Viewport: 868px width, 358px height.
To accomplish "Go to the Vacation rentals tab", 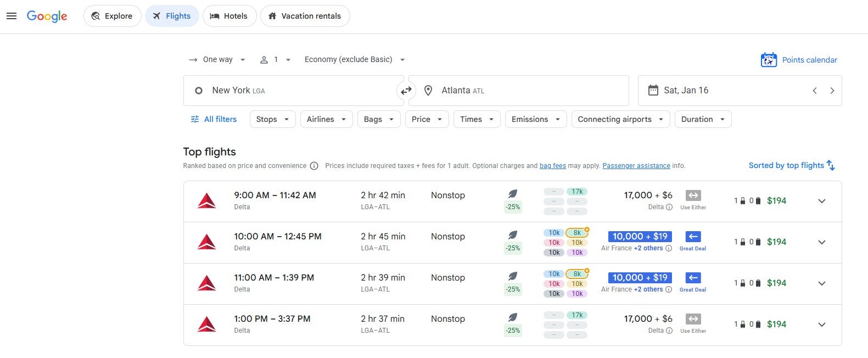I will click(x=305, y=16).
